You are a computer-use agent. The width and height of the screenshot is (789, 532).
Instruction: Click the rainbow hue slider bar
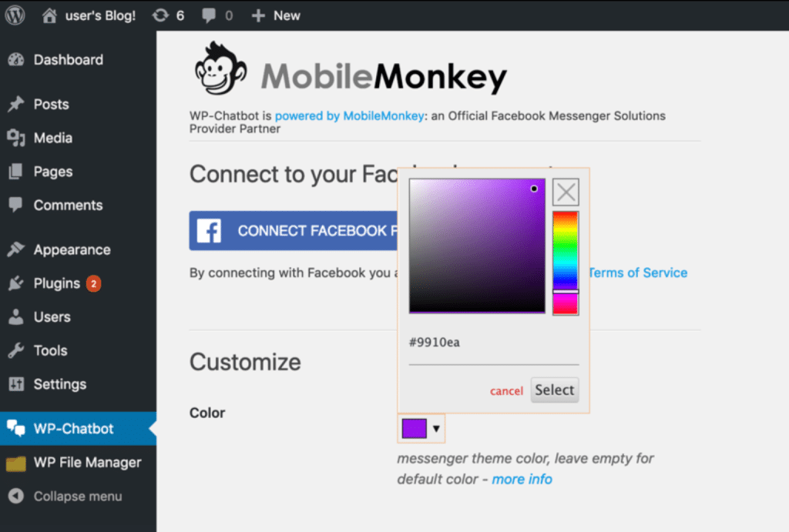coord(566,263)
